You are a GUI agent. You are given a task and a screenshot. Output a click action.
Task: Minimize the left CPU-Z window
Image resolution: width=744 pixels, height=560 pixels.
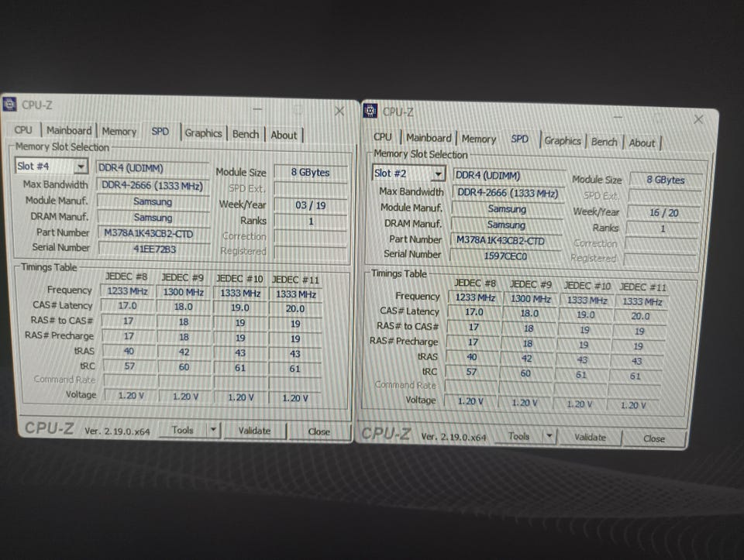(x=257, y=109)
